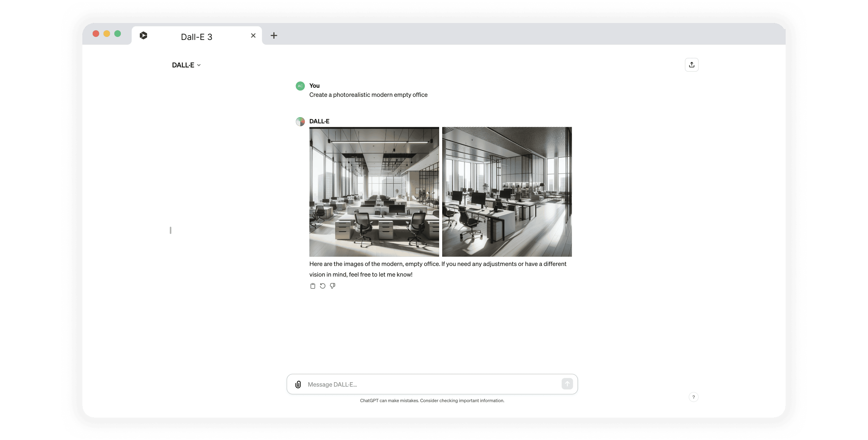Click the prompt text 'Create a photorealistic modern empty office'
Image resolution: width=868 pixels, height=440 pixels.
(x=368, y=95)
